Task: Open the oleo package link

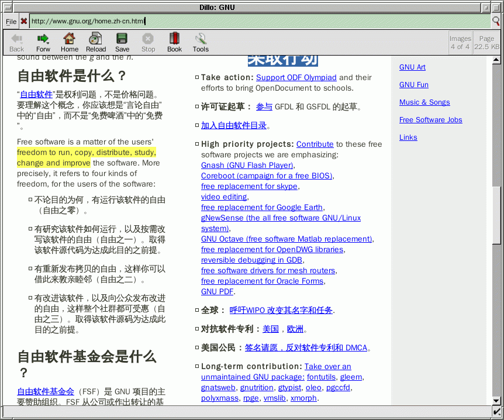Action: coord(313,388)
